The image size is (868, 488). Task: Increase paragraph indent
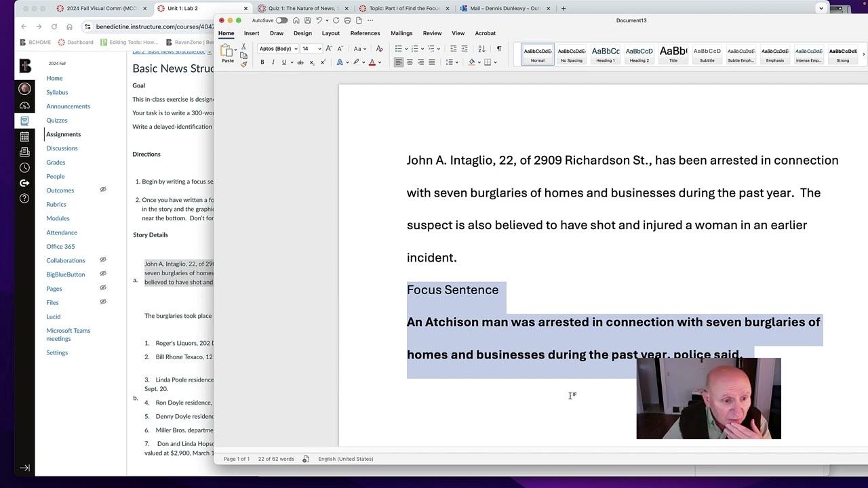coord(465,49)
